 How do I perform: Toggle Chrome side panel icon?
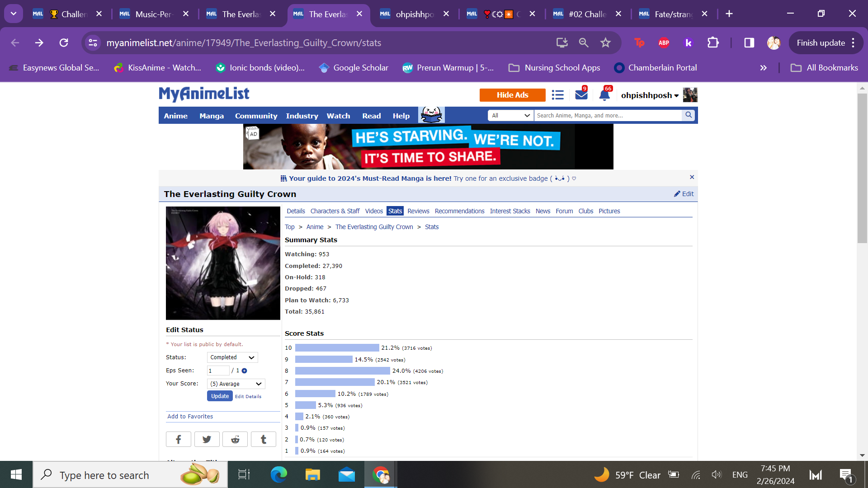tap(749, 43)
